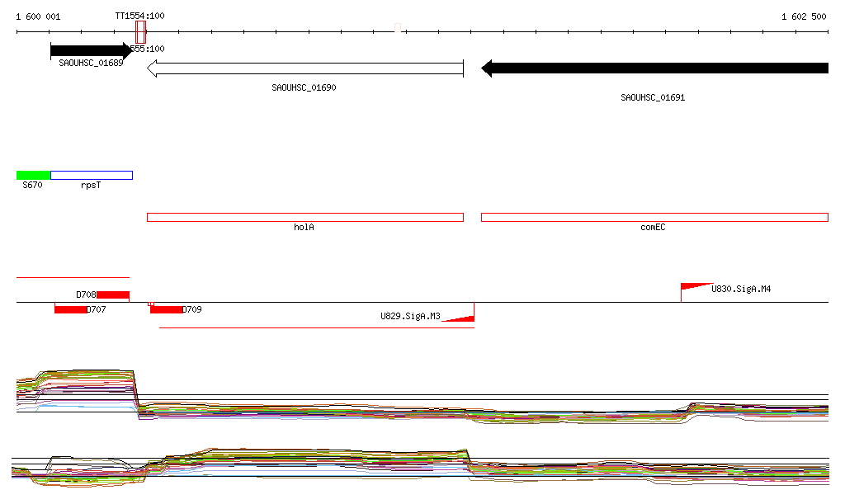Image resolution: width=845 pixels, height=504 pixels.
Task: Click the green S670 segment
Action: point(33,175)
